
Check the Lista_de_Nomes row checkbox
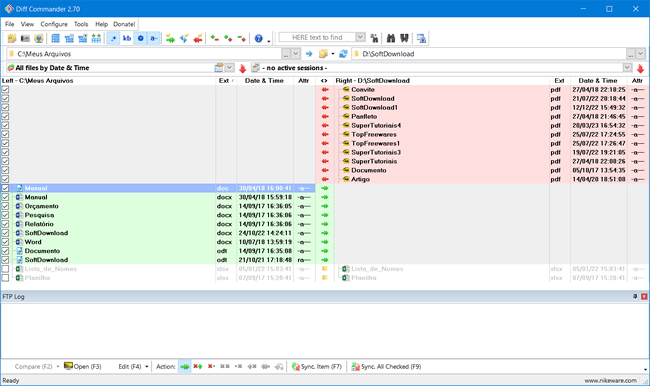[x=5, y=269]
